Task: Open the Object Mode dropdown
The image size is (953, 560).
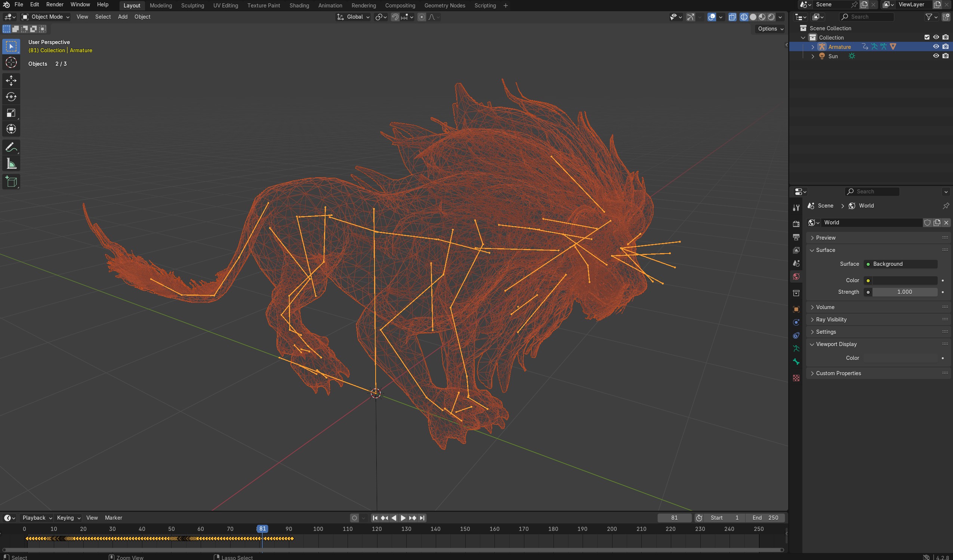Action: pos(46,17)
